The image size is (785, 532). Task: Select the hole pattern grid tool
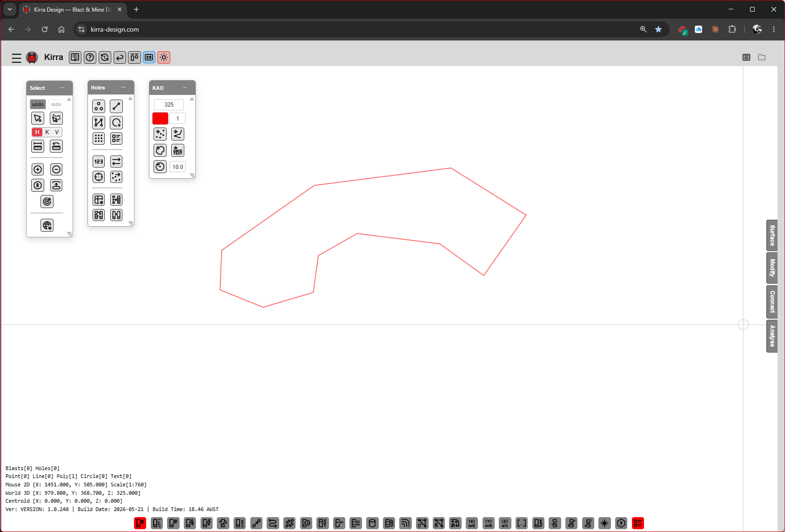click(99, 139)
